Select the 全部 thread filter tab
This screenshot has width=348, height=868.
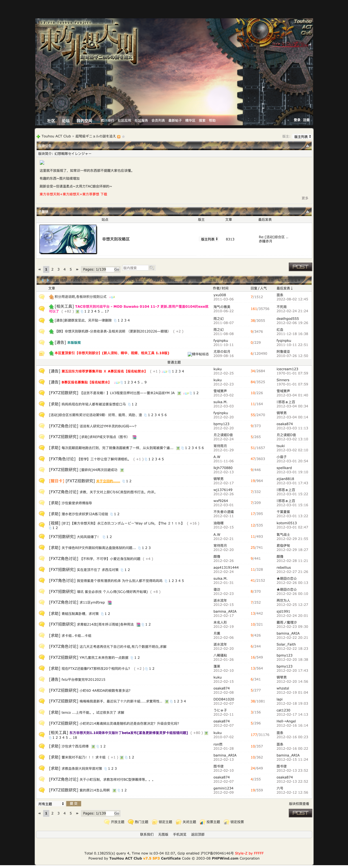pyautogui.click(x=55, y=280)
